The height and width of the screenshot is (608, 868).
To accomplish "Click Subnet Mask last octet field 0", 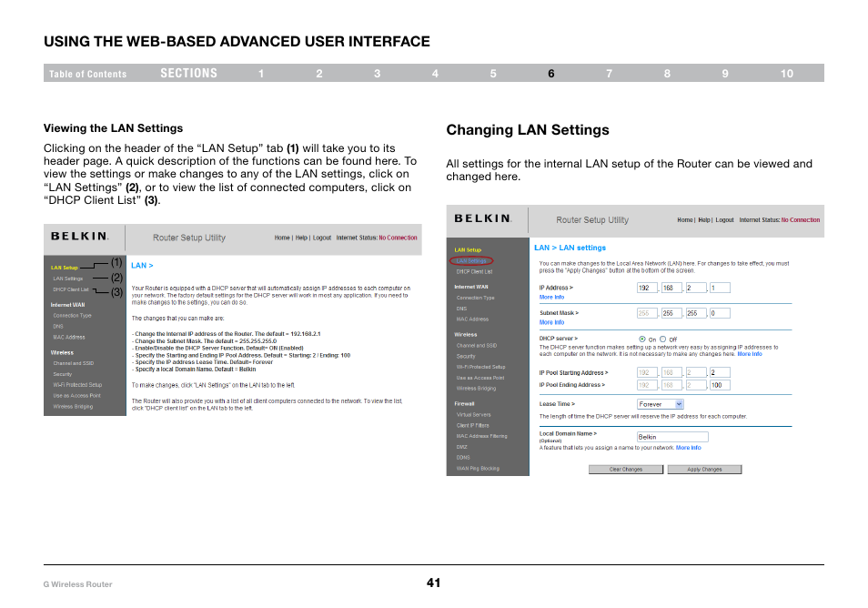I will [x=720, y=313].
